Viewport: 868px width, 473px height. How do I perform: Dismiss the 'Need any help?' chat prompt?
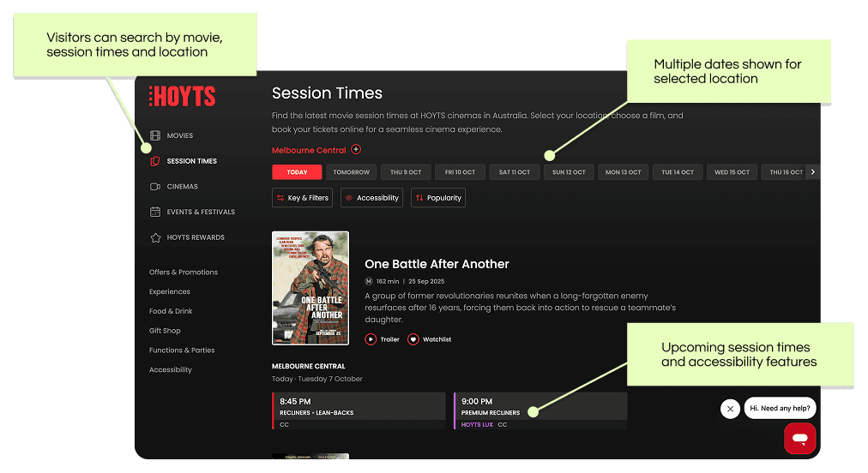click(x=730, y=409)
